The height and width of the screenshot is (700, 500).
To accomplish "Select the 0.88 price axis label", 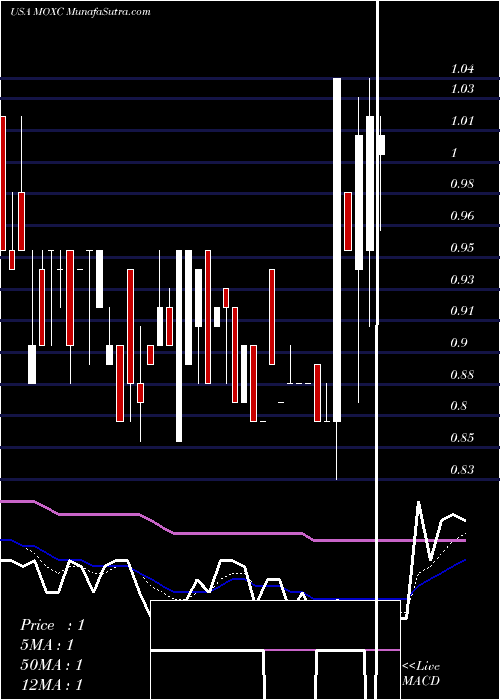I will pyautogui.click(x=462, y=375).
